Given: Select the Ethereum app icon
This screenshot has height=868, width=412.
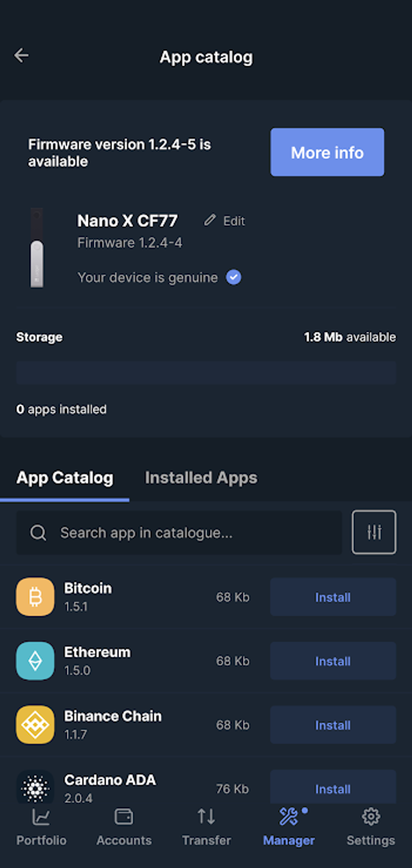Looking at the screenshot, I should [x=35, y=660].
